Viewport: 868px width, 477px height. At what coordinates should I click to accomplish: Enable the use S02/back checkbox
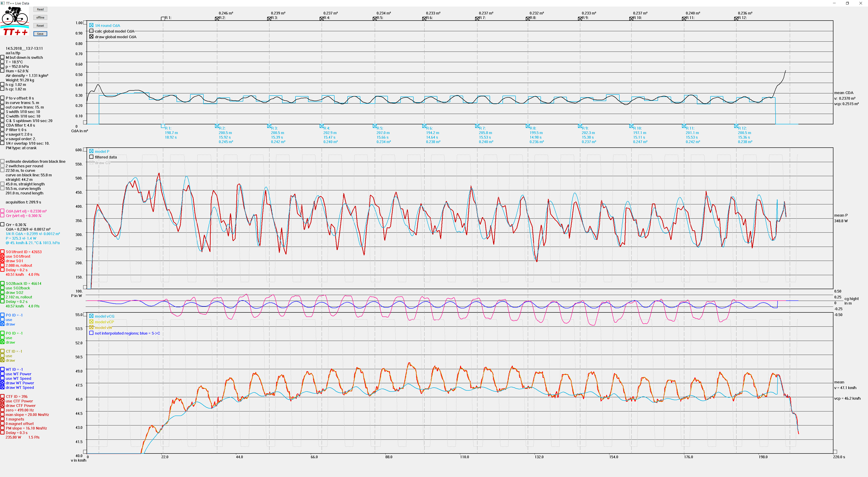pyautogui.click(x=2, y=288)
